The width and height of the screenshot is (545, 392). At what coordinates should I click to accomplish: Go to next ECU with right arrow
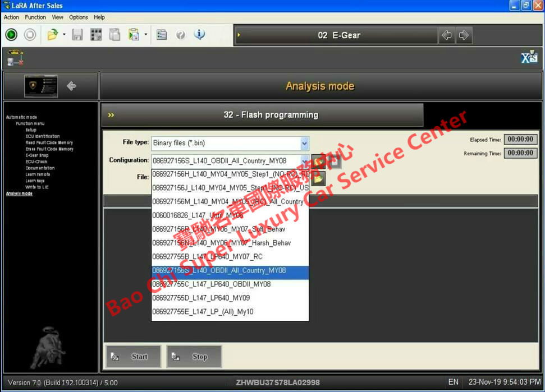pos(464,35)
